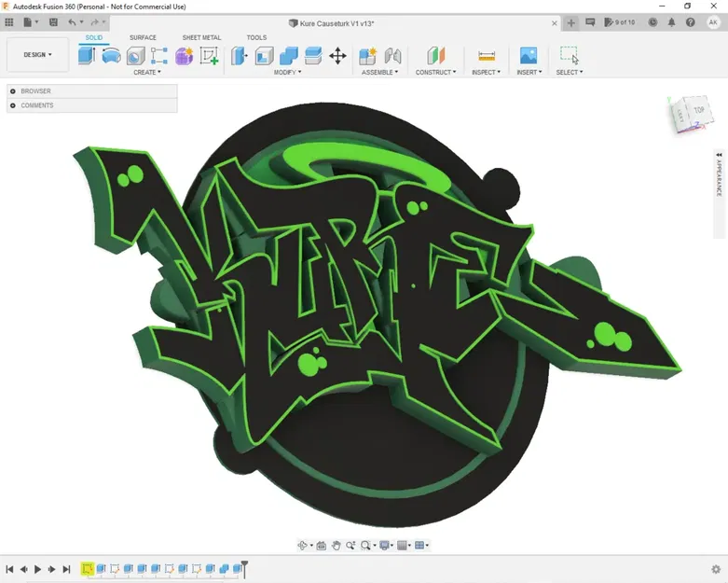Open the DESIGN workspace dropdown
The width and height of the screenshot is (728, 583).
coord(37,55)
